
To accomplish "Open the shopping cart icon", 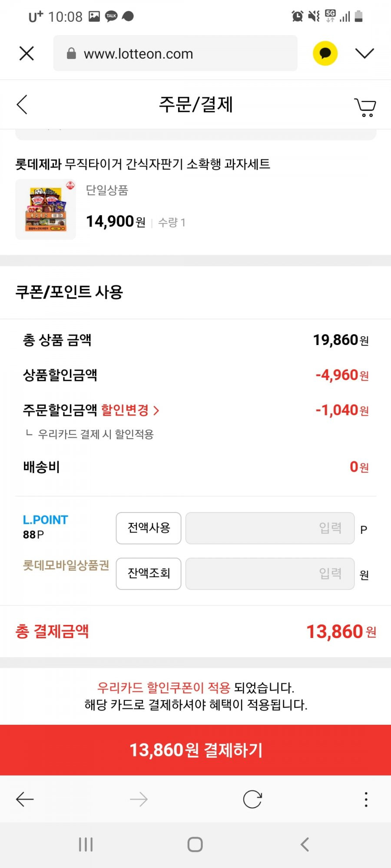I will point(365,107).
